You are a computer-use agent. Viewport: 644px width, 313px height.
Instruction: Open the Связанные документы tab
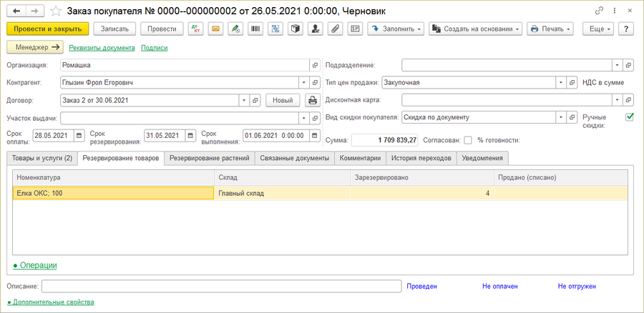[x=295, y=159]
